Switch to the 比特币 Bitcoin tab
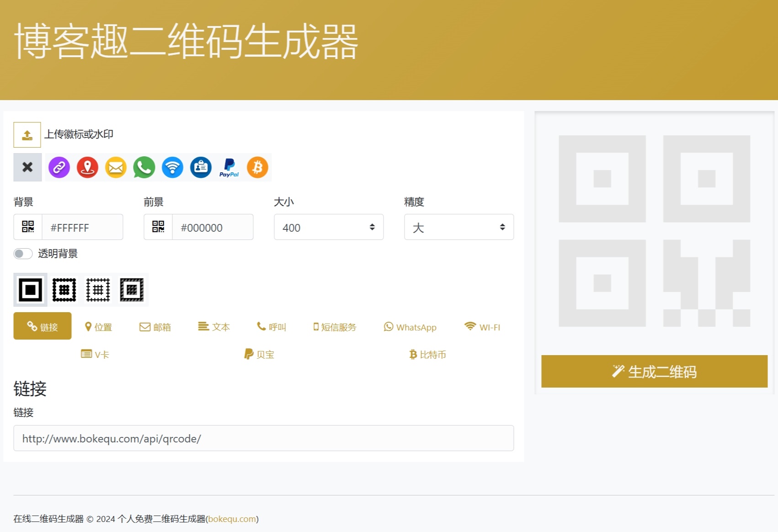This screenshot has width=778, height=532. point(427,354)
